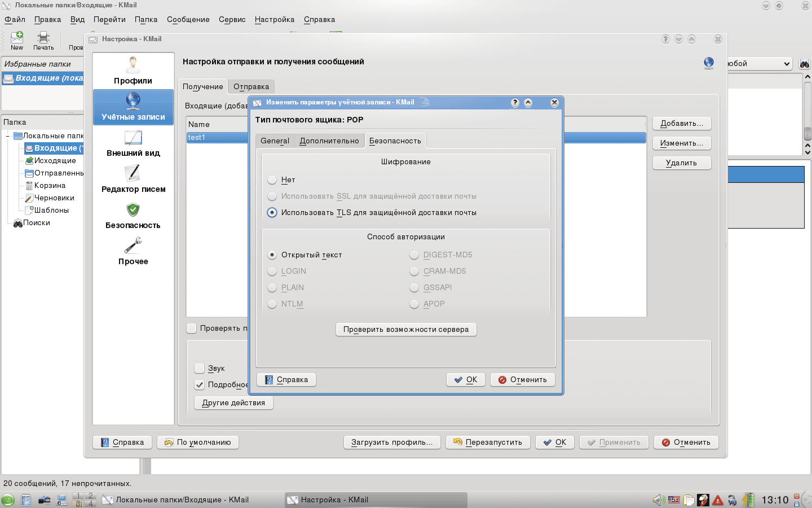Open the Справка menu in menu bar
812x508 pixels.
click(320, 19)
